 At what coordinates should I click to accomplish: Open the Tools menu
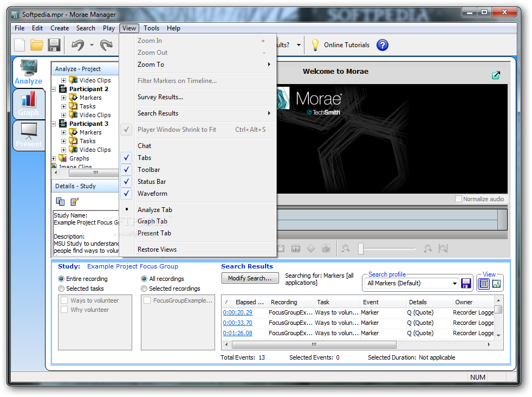pos(151,28)
